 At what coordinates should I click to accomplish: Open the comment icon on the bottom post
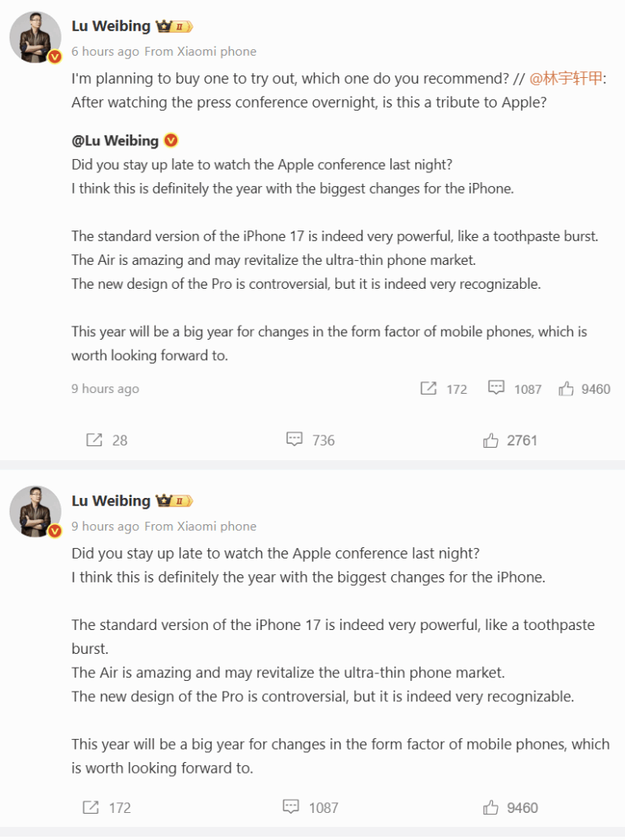pyautogui.click(x=291, y=807)
